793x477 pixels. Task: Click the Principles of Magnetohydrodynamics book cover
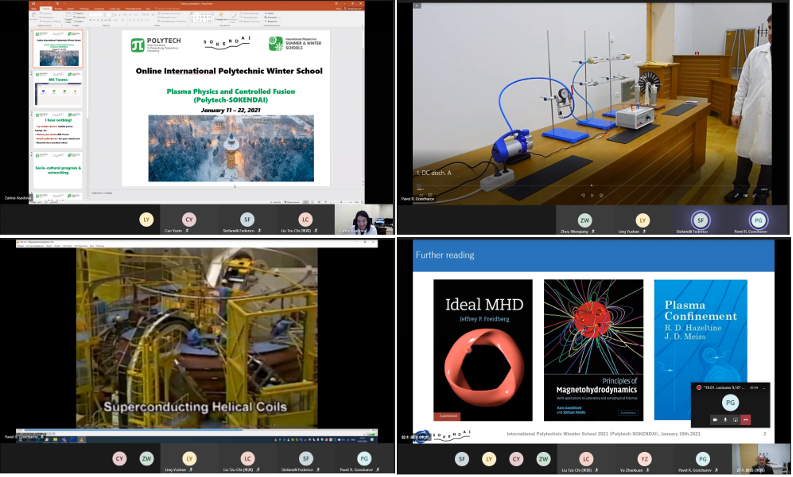(593, 348)
